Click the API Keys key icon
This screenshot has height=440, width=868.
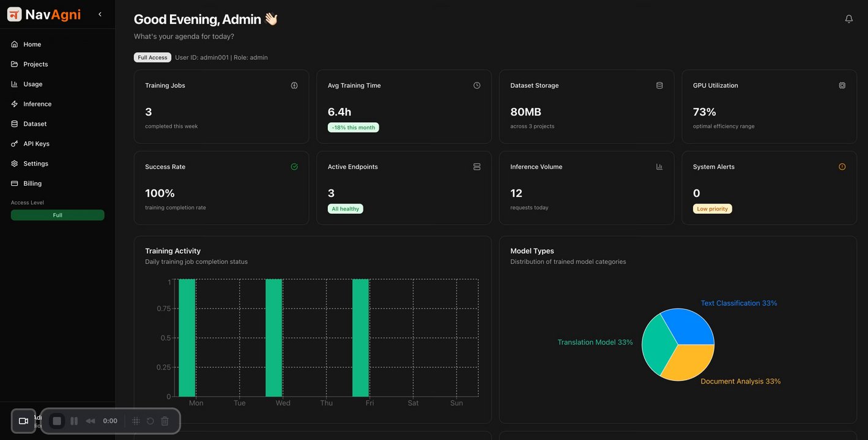pyautogui.click(x=15, y=144)
